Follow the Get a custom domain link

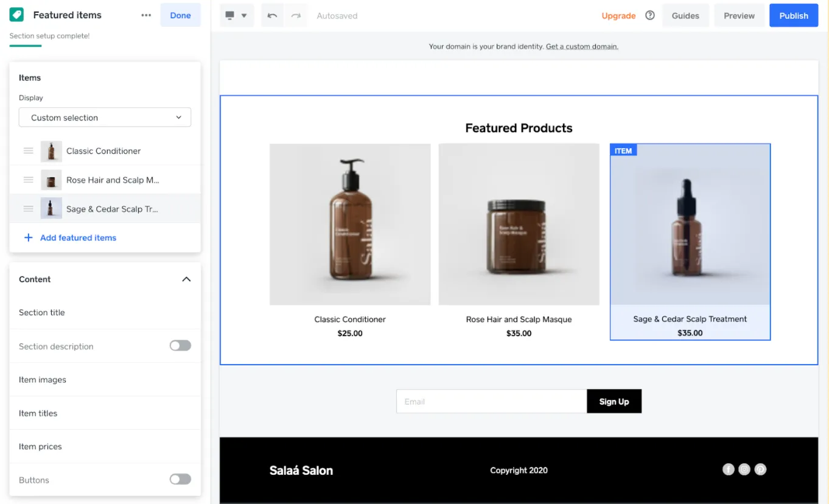pos(582,46)
